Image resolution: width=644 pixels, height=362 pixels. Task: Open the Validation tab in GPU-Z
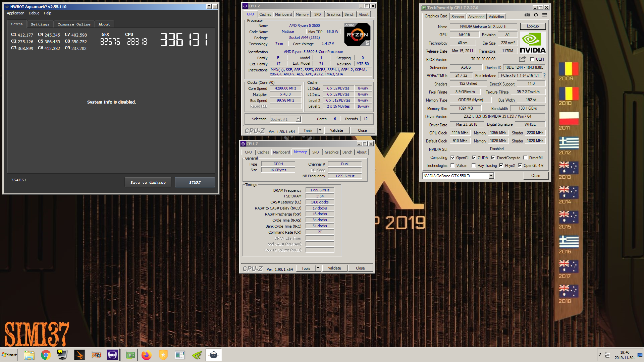496,17
